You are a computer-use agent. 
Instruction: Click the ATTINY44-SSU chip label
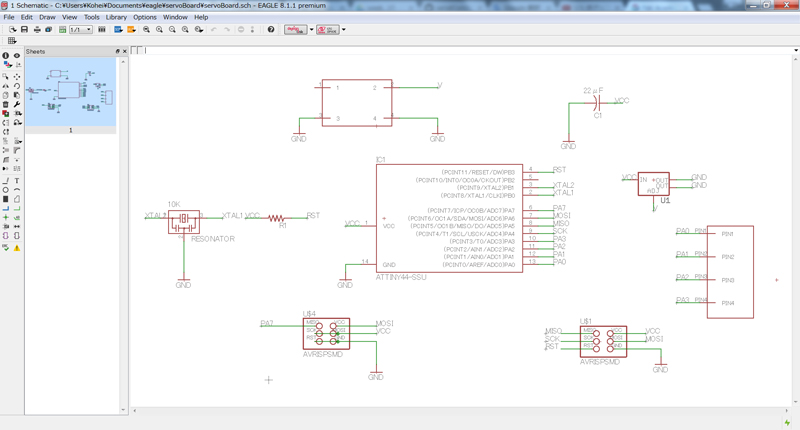point(401,277)
